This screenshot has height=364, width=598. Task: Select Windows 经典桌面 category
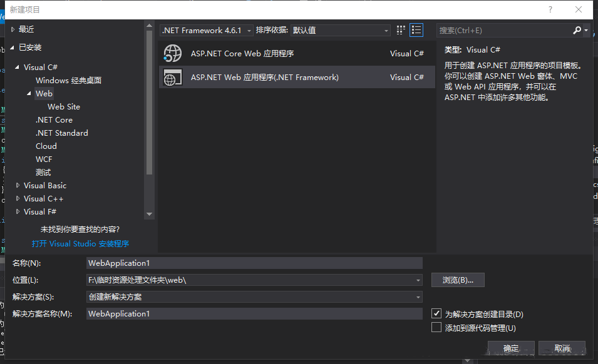69,80
